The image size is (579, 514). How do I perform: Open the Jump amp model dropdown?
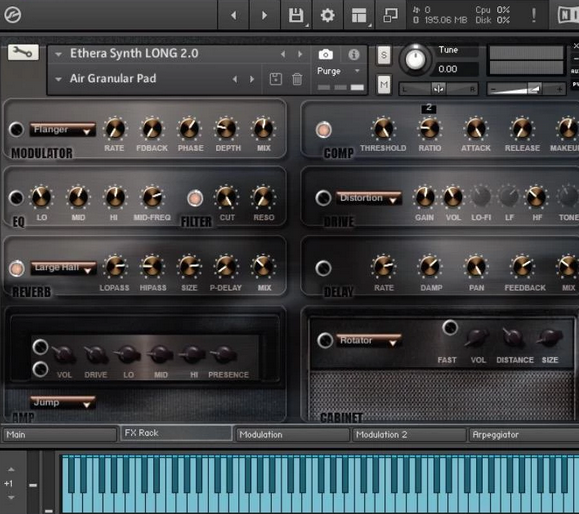tap(62, 402)
